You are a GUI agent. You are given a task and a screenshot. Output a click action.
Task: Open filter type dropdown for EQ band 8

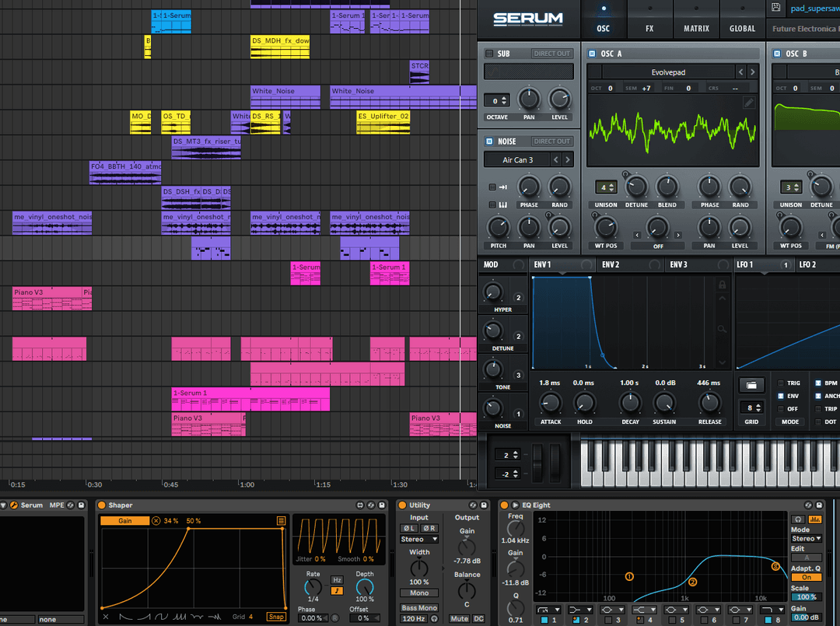[x=772, y=610]
